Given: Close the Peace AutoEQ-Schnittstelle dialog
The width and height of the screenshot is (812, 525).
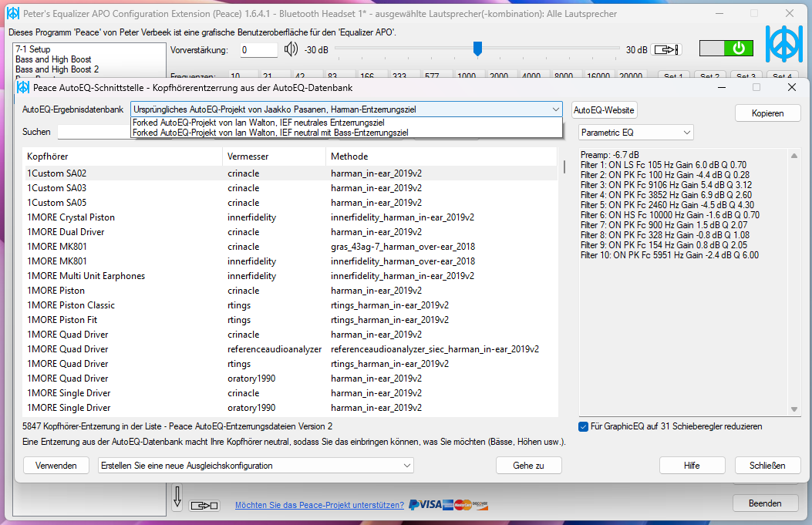Looking at the screenshot, I should 791,88.
